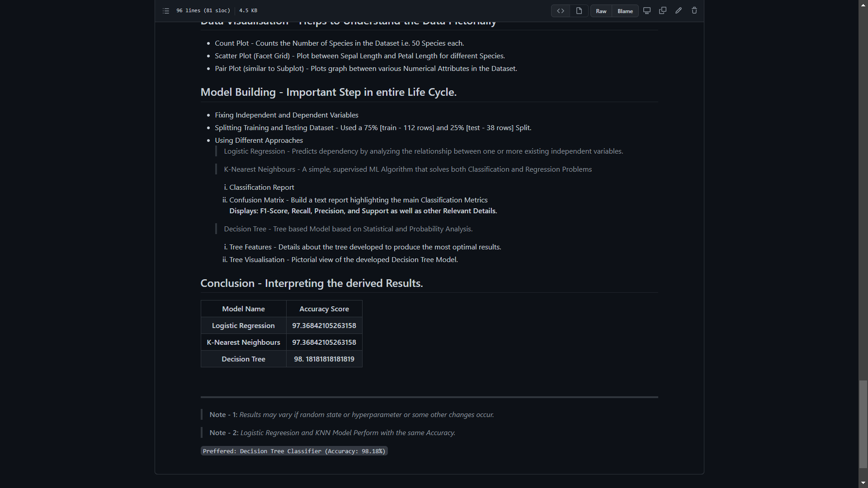The height and width of the screenshot is (488, 868).
Task: Click the Model Building section heading
Action: [328, 92]
